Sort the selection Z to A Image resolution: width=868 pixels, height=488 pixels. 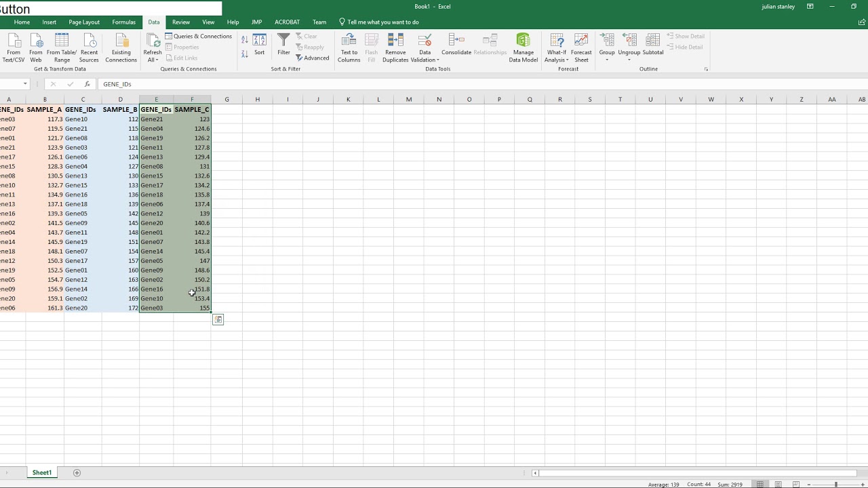(x=245, y=53)
